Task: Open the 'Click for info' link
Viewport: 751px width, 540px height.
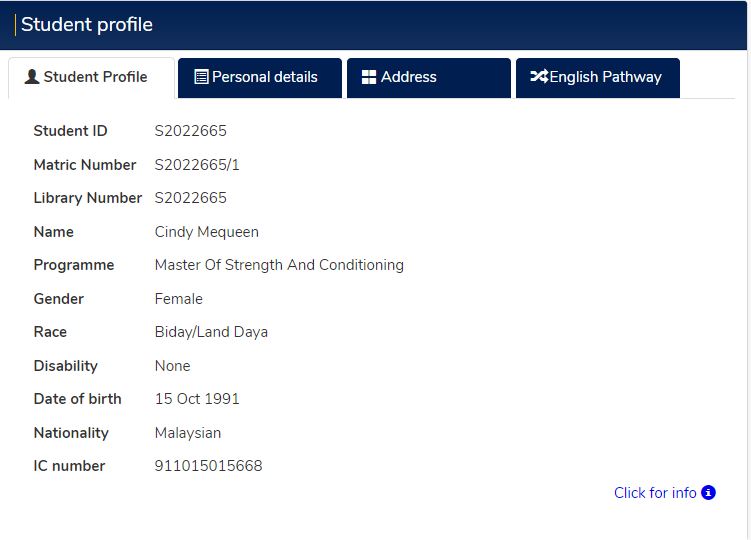Action: coord(655,492)
